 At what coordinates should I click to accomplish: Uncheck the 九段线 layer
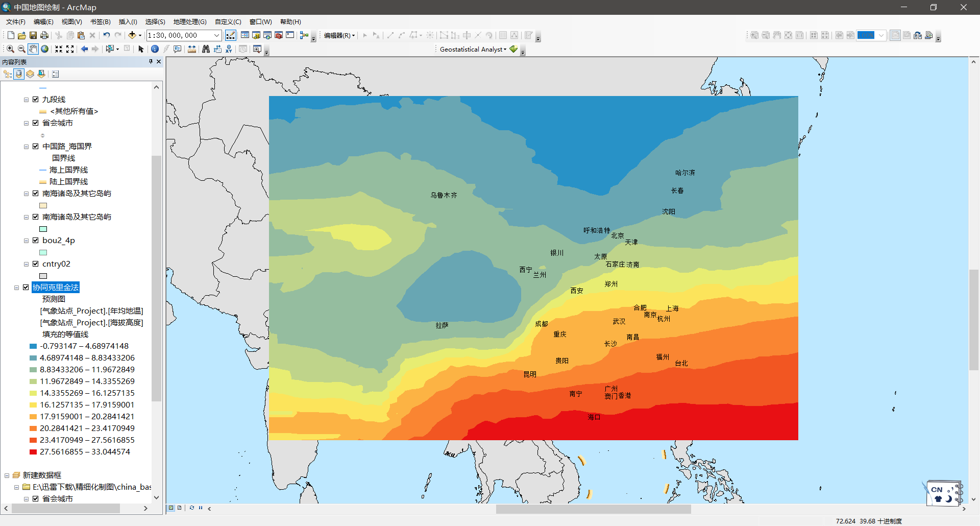coord(36,100)
